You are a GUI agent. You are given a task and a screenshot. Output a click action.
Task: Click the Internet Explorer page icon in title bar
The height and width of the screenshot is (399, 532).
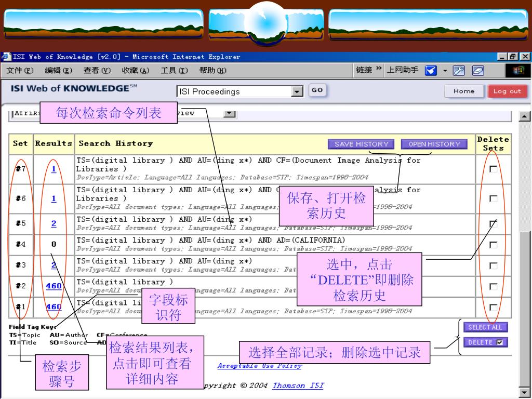click(6, 56)
